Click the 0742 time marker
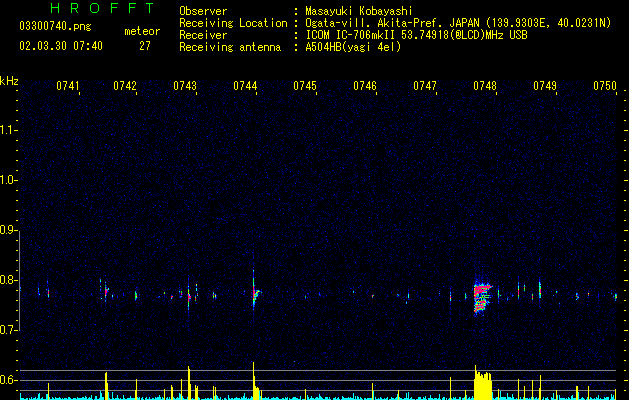This screenshot has height=400, width=629. tap(125, 86)
